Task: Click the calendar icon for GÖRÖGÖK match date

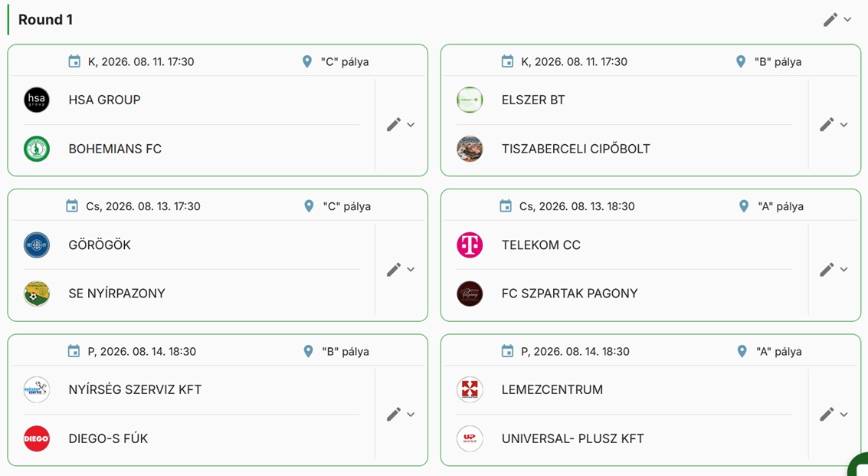Action: coord(72,206)
